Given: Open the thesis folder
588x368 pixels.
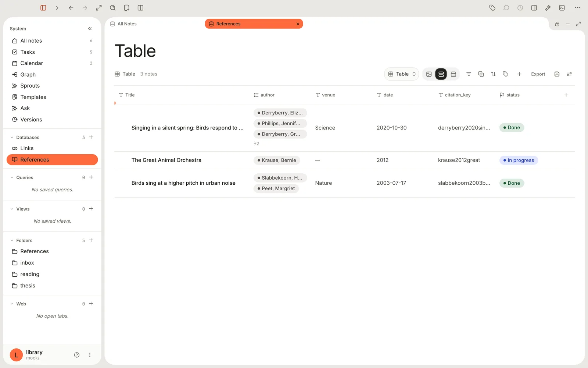Looking at the screenshot, I should click(52, 286).
